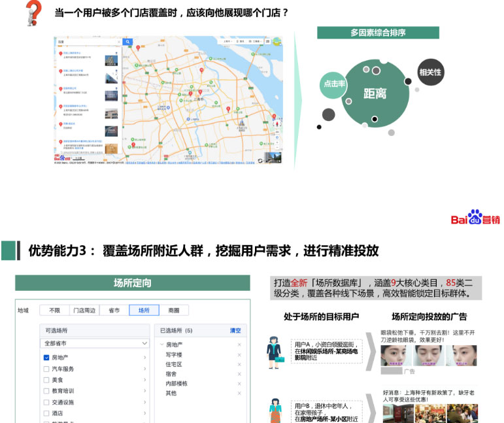Check the 酒店 checkbox

[46, 413]
